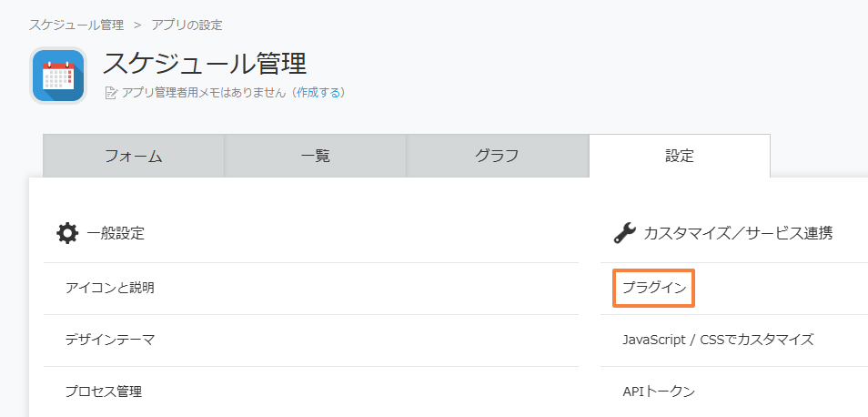Viewport: 868px width, 417px height.
Task: Click カスタマイズ/サービス連携 section heading
Action: click(x=738, y=233)
